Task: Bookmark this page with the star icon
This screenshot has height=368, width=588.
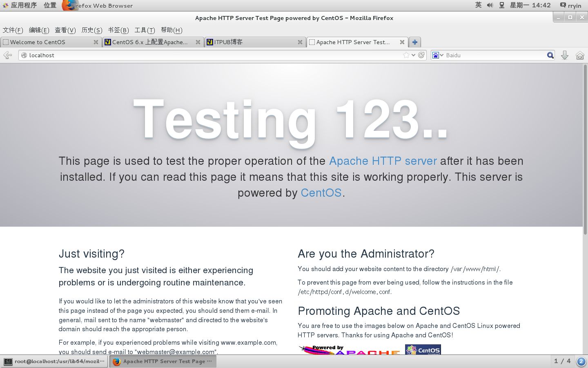Action: [406, 55]
